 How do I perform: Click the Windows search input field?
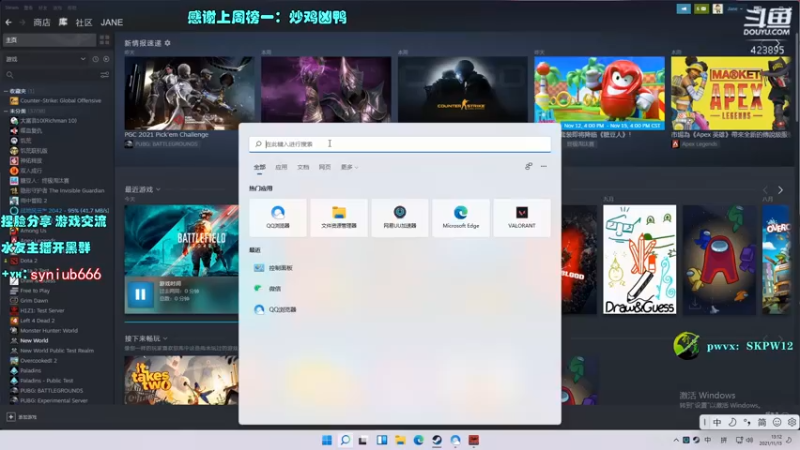click(x=400, y=144)
